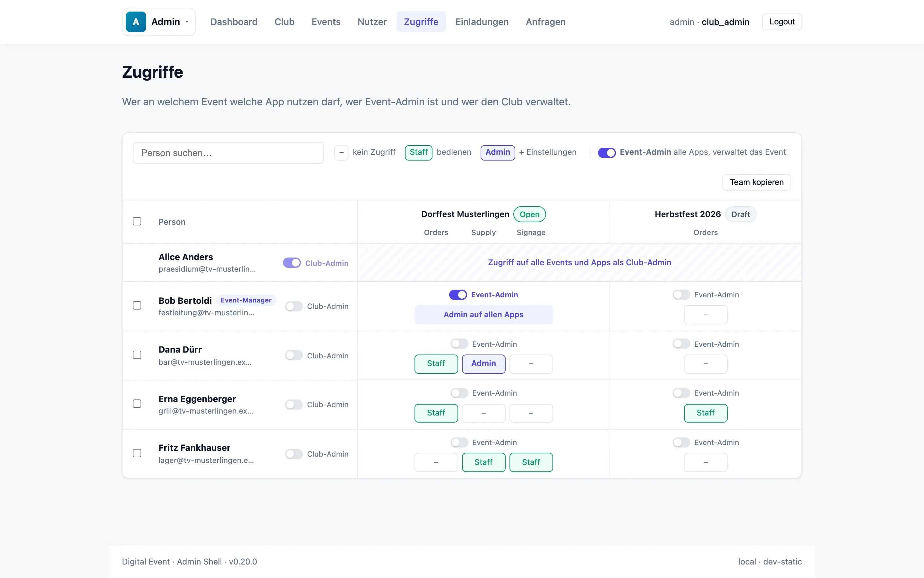Open the Admin app switcher dropdown
The height and width of the screenshot is (578, 924).
[158, 22]
